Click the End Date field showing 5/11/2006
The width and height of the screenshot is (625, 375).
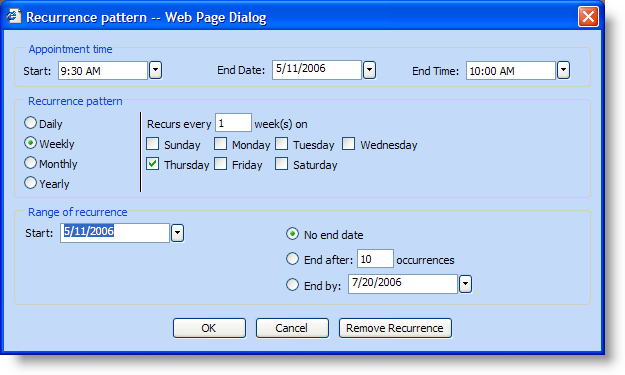[x=317, y=70]
